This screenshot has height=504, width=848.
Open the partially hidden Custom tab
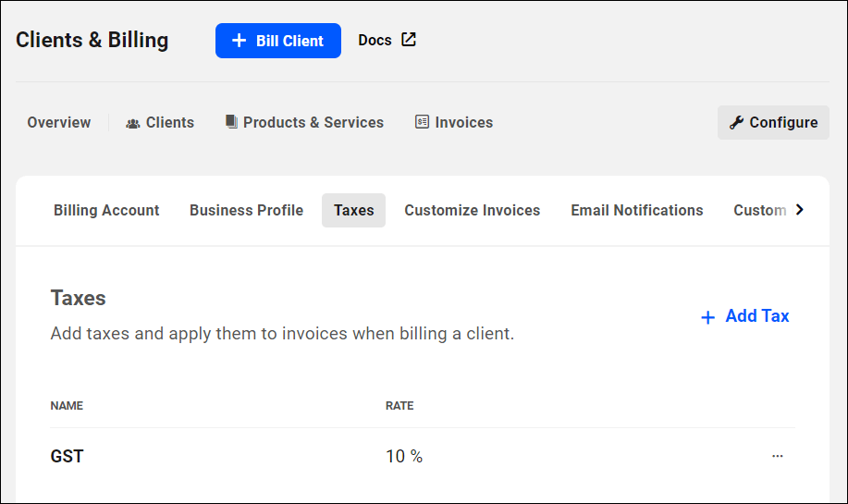tap(759, 210)
